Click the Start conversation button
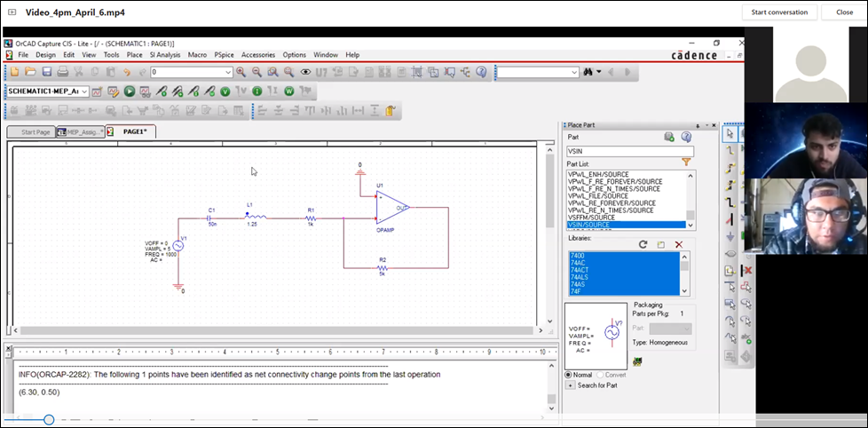The width and height of the screenshot is (868, 428). (779, 12)
